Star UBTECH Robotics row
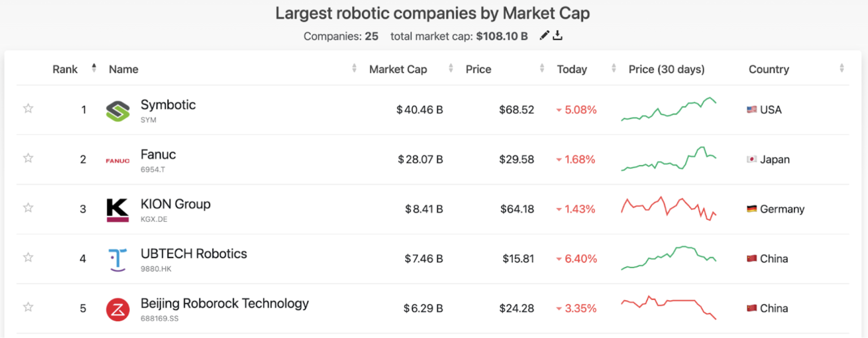 click(28, 257)
